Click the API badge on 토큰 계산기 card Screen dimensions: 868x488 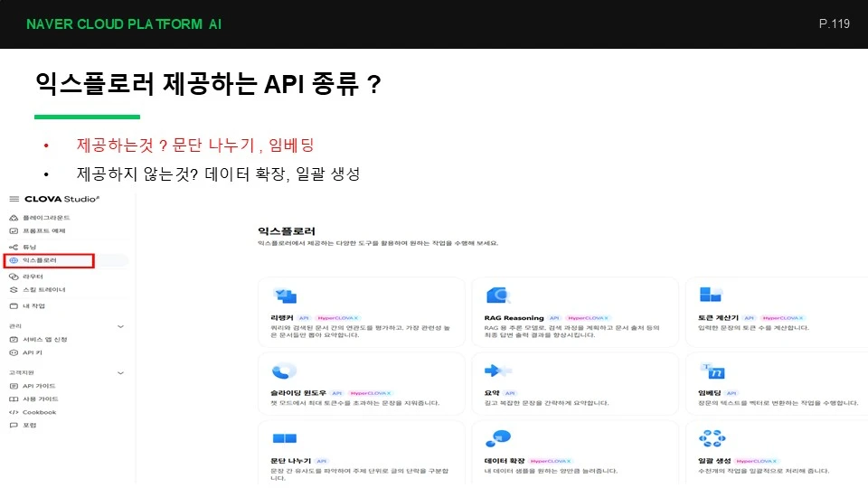pyautogui.click(x=749, y=318)
